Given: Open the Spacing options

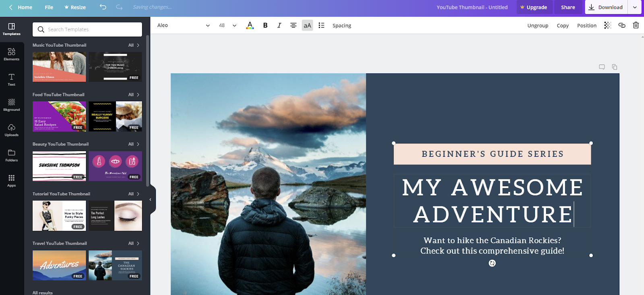Looking at the screenshot, I should (342, 25).
